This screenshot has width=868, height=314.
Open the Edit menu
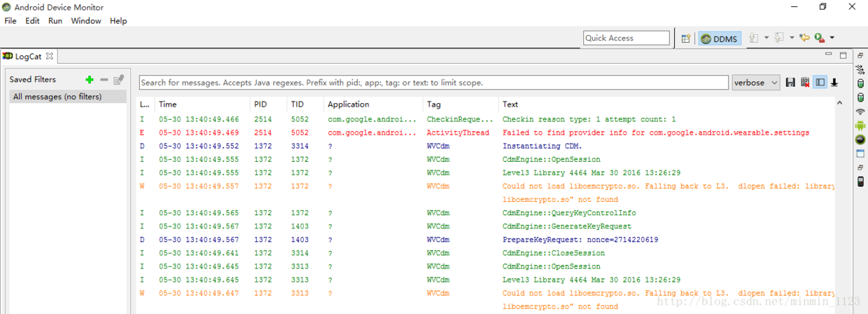(32, 21)
